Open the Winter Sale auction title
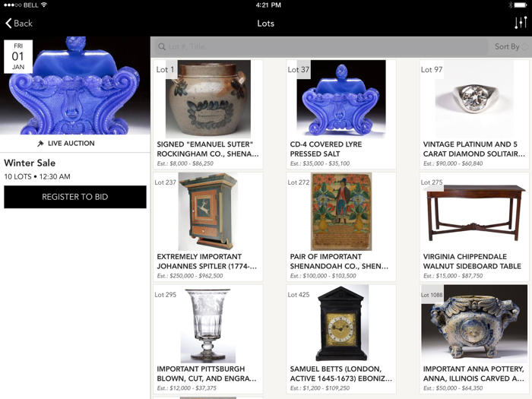This screenshot has width=532, height=399. (30, 163)
